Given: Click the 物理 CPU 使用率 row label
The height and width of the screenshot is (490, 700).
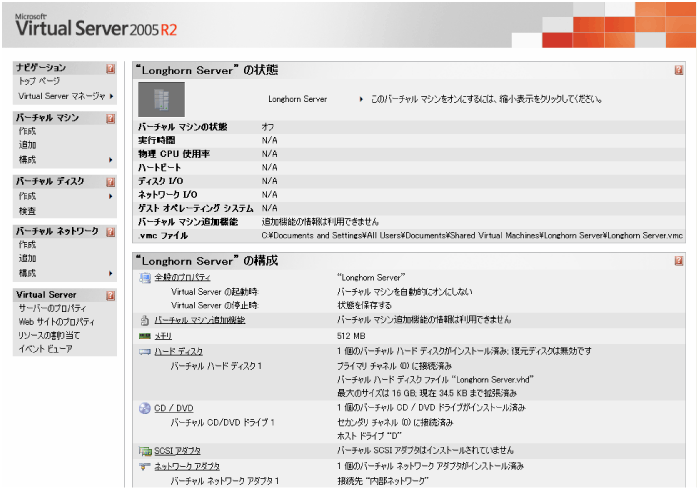Looking at the screenshot, I should click(174, 154).
